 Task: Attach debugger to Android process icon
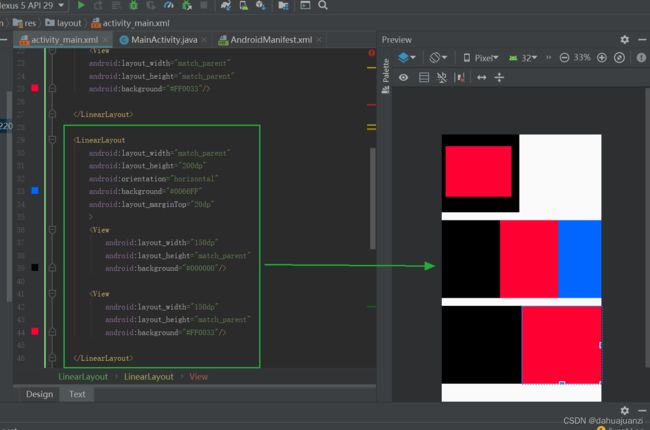point(187,5)
